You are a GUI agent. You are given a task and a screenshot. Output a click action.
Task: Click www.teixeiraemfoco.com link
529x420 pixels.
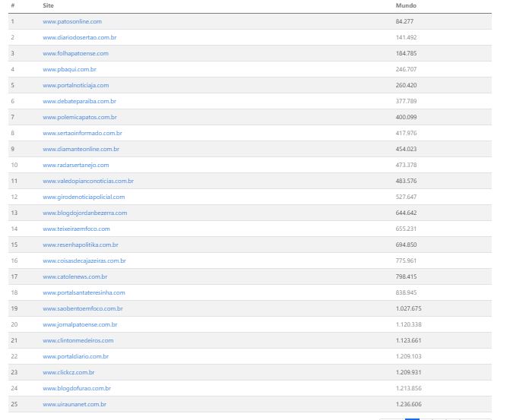pos(76,229)
